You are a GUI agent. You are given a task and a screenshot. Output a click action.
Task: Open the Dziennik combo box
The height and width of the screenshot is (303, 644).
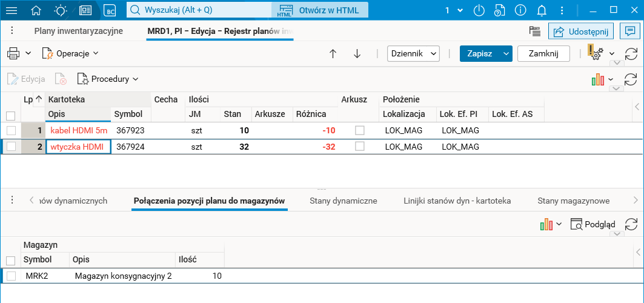click(413, 54)
